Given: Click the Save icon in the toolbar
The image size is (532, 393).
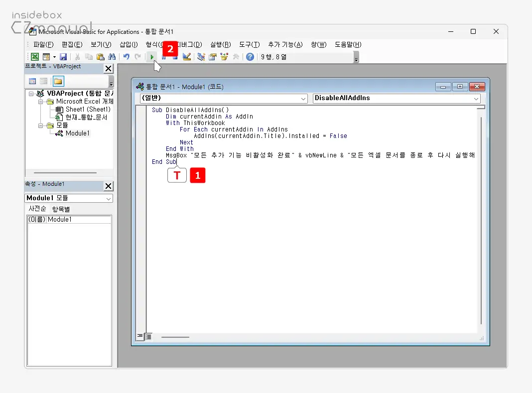Looking at the screenshot, I should point(63,57).
